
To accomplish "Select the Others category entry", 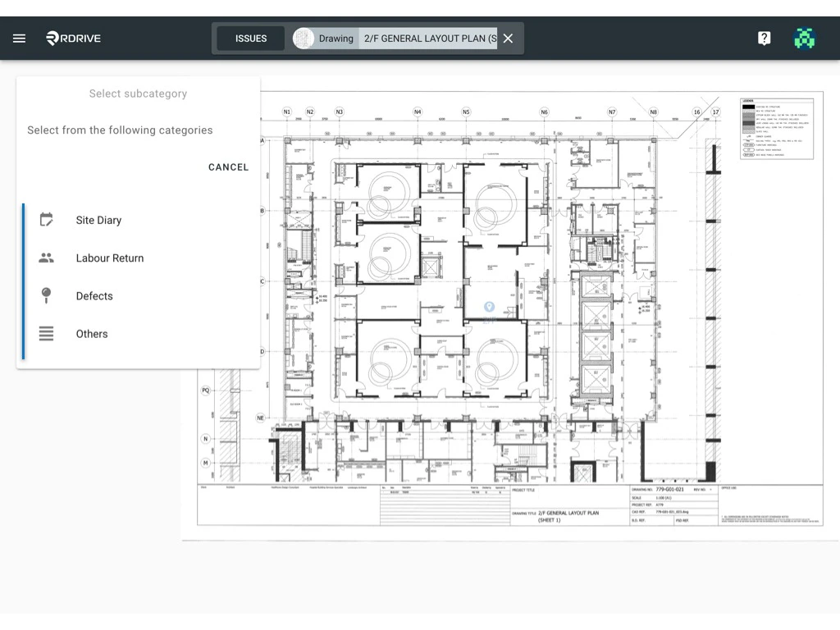I will pyautogui.click(x=91, y=334).
